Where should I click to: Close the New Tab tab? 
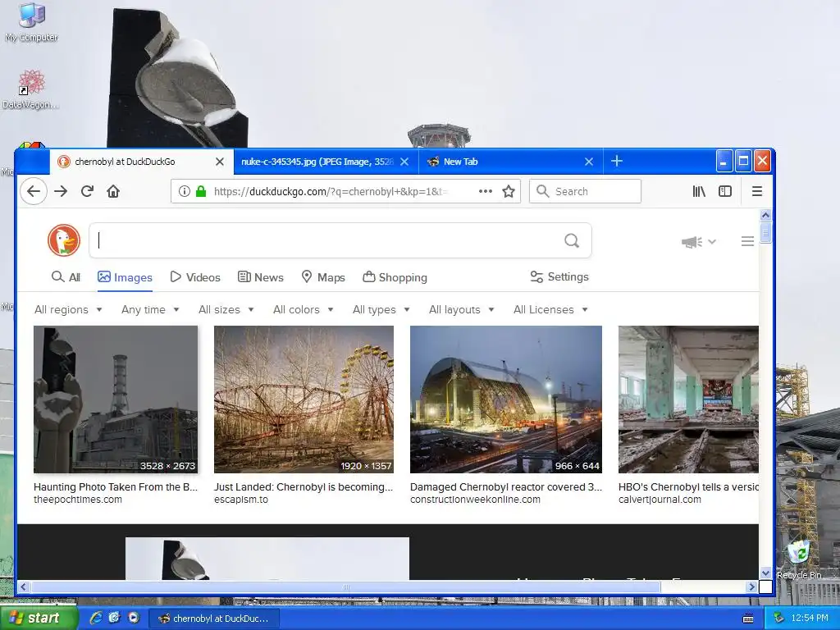589,162
